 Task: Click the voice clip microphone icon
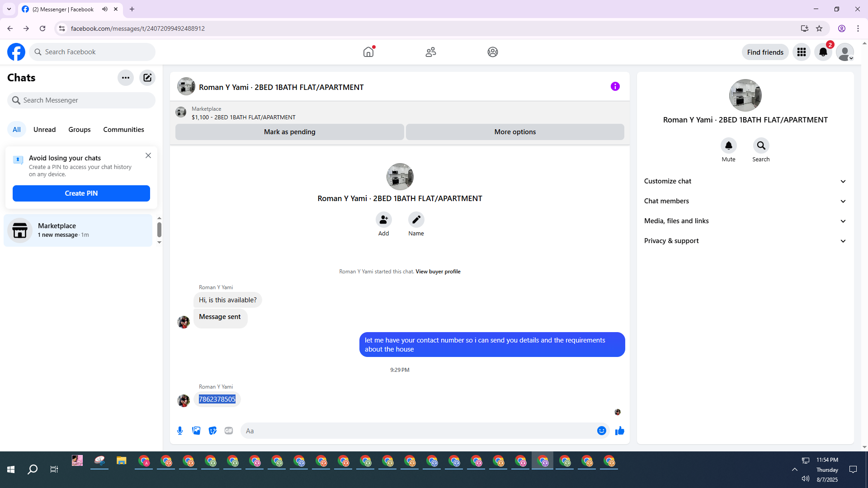point(180,431)
